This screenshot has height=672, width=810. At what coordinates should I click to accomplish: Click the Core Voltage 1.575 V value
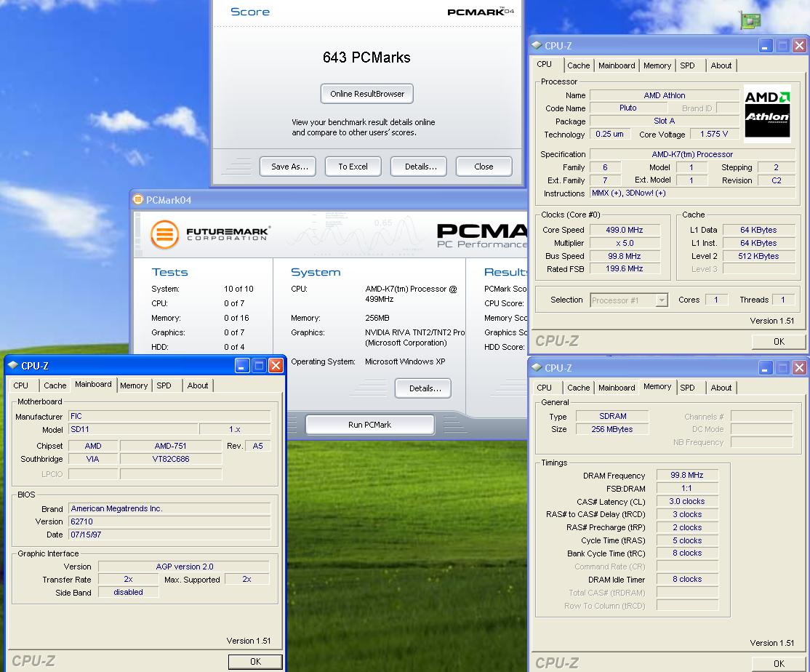[714, 134]
